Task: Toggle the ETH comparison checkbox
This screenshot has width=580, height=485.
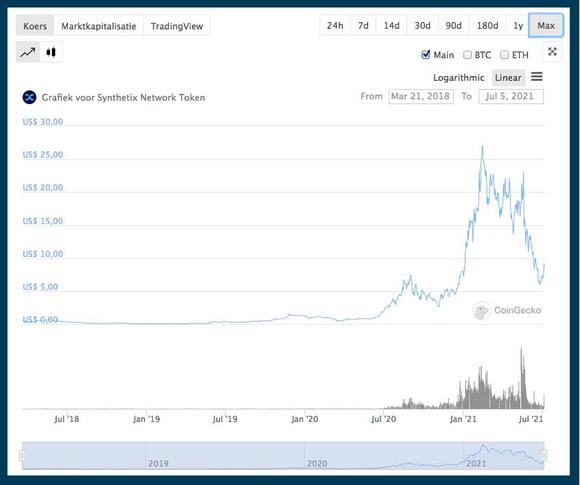Action: pos(504,55)
